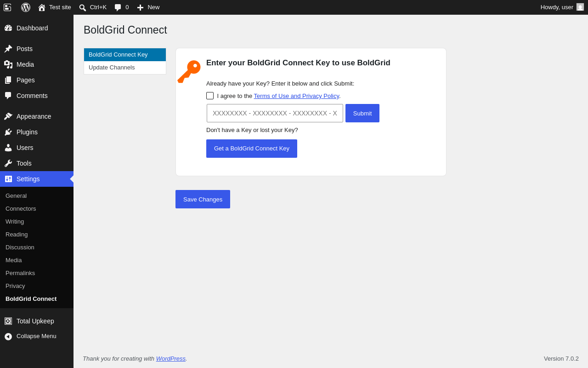
Task: Focus the Connect Key input field
Action: (275, 113)
